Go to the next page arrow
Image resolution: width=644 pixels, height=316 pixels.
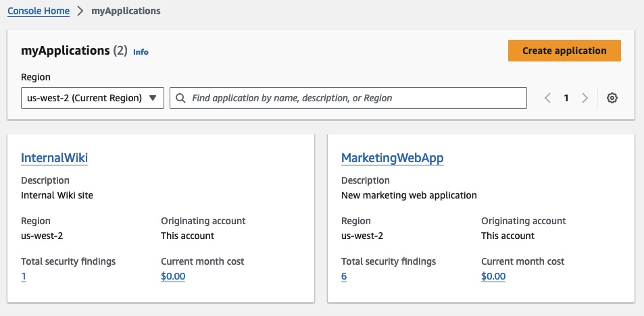[x=585, y=98]
